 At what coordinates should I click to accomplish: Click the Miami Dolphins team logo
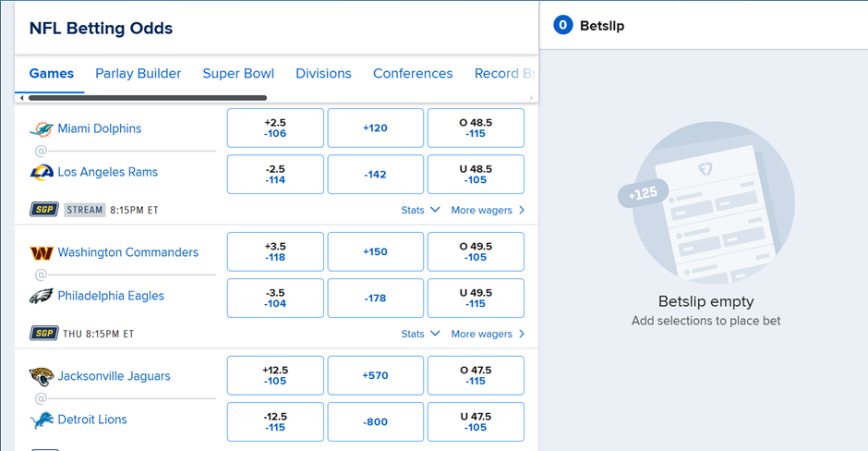pos(42,129)
